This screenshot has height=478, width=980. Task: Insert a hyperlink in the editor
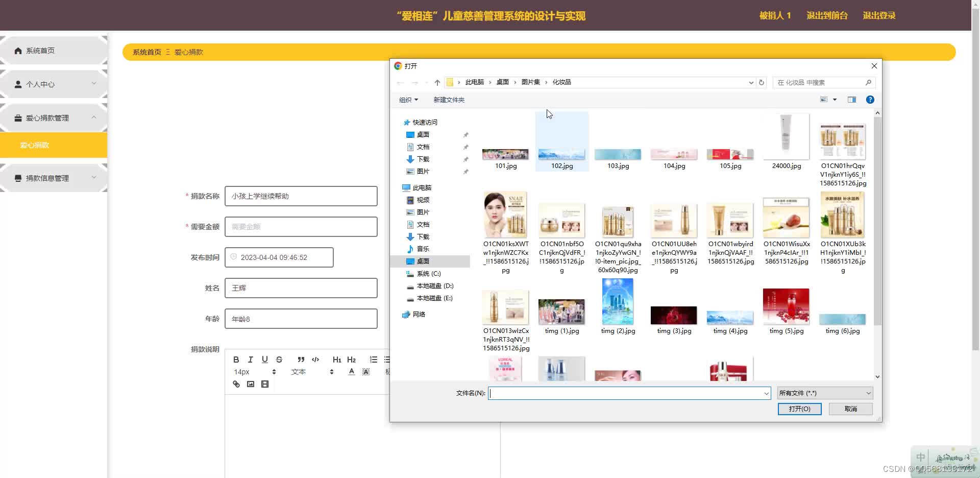point(236,384)
